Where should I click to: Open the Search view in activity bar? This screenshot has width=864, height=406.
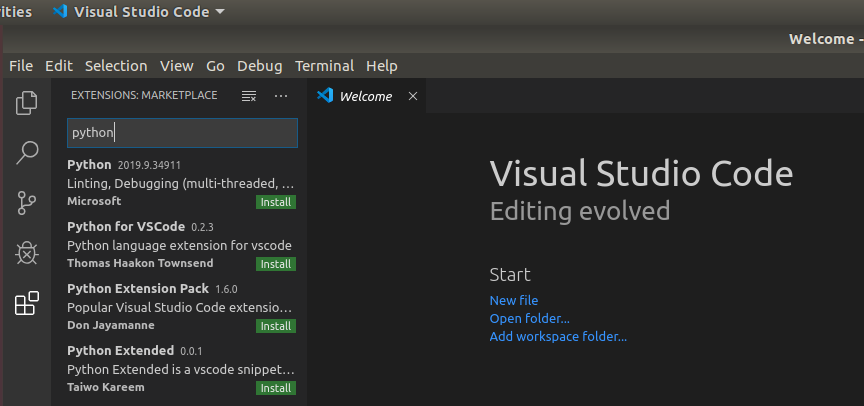coord(26,153)
